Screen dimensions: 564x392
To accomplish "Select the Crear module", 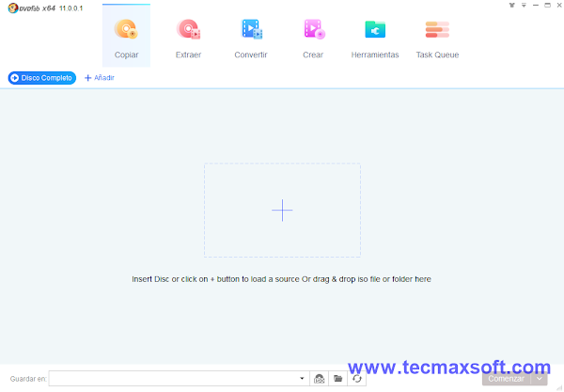I will coord(313,39).
